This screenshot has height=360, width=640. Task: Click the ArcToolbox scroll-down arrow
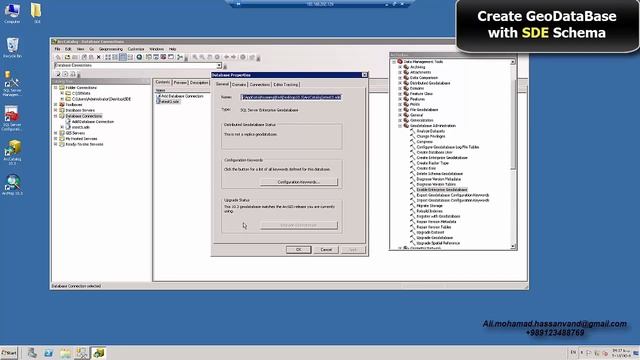513,247
